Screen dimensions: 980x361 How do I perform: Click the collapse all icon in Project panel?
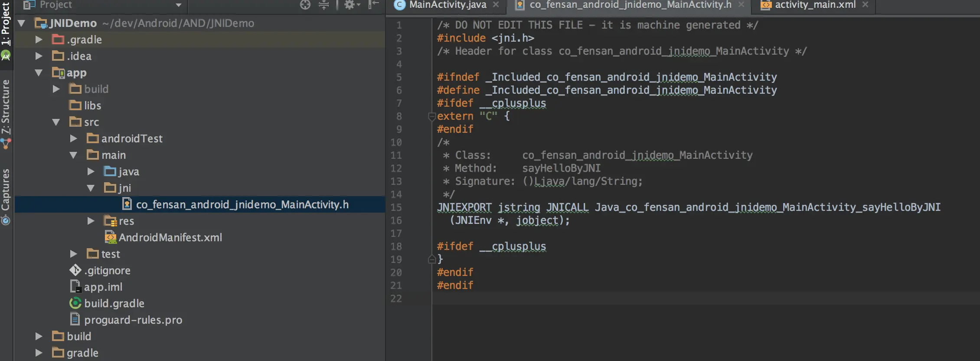pyautogui.click(x=324, y=5)
